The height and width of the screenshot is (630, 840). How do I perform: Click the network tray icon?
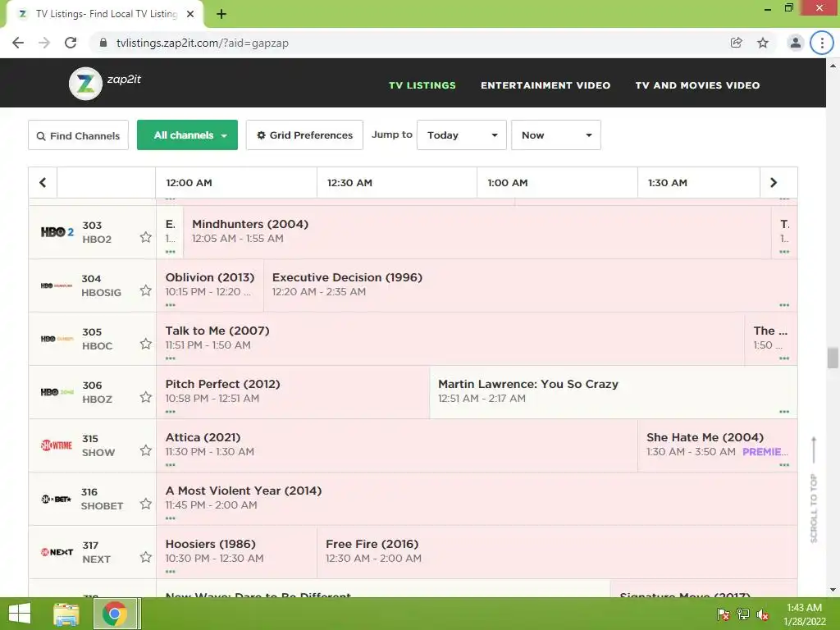[743, 614]
